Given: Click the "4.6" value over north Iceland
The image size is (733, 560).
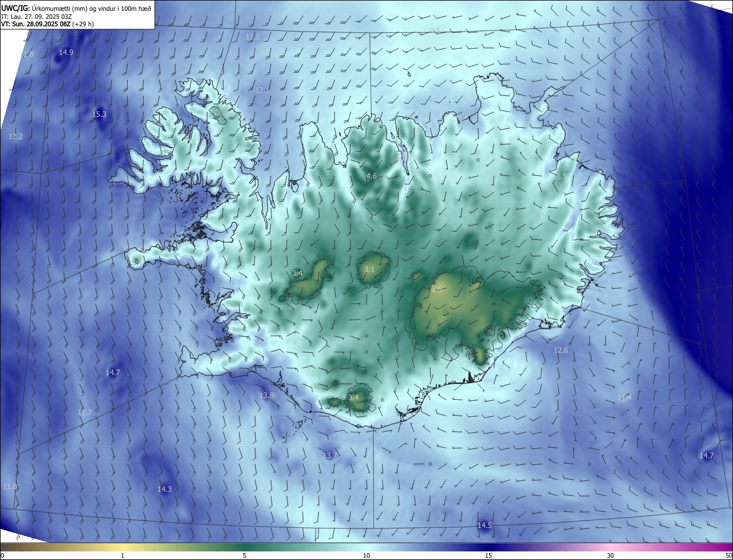Looking at the screenshot, I should pyautogui.click(x=372, y=176).
